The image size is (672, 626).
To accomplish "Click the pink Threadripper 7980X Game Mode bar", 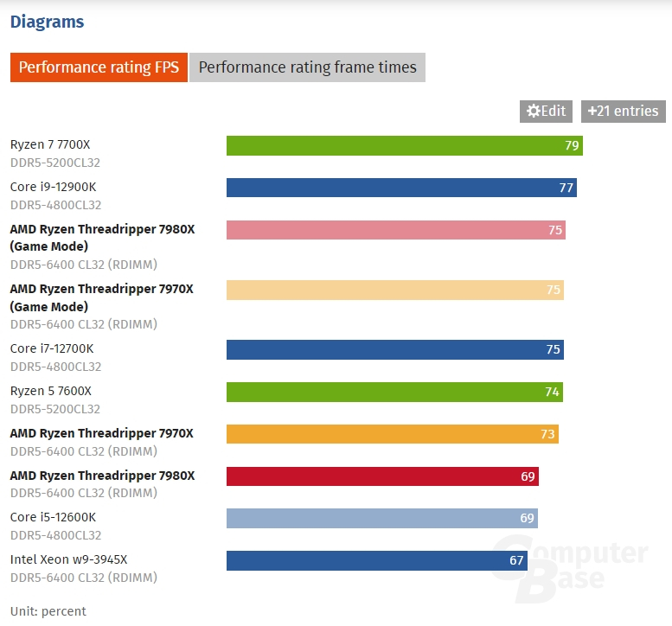I will coord(395,230).
